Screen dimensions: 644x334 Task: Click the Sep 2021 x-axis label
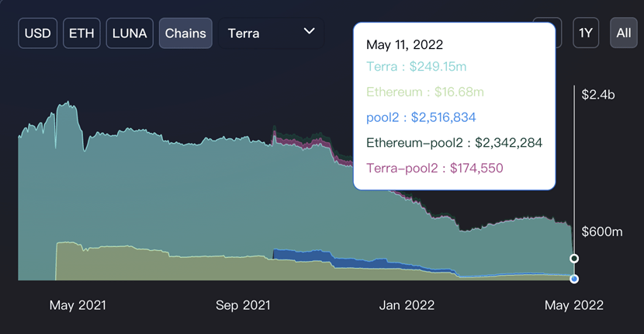[x=243, y=305]
